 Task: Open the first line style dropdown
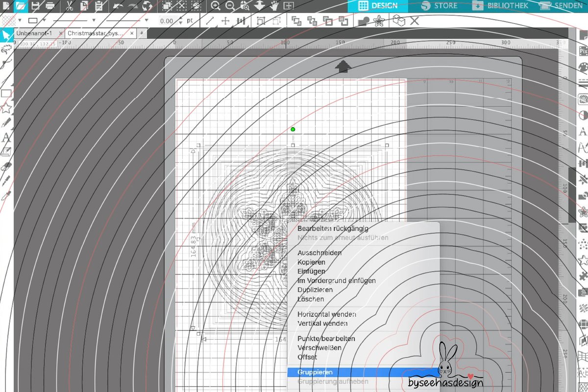tap(94, 21)
